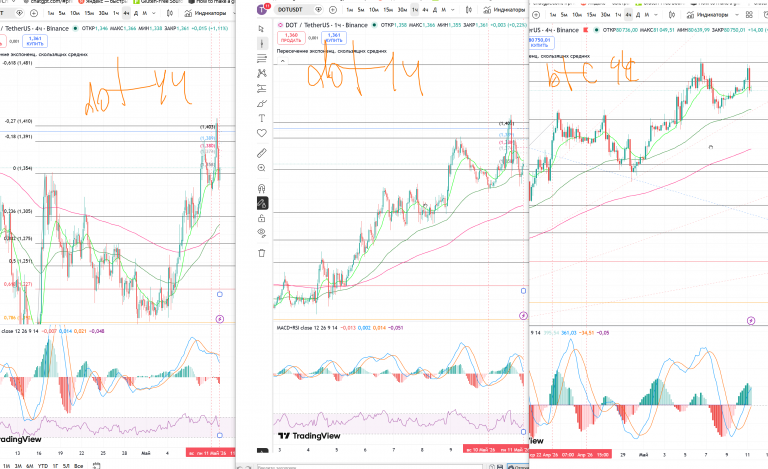Click the DOT / TetherUS · 1ч · Binance title
768x469 pixels.
coord(326,25)
